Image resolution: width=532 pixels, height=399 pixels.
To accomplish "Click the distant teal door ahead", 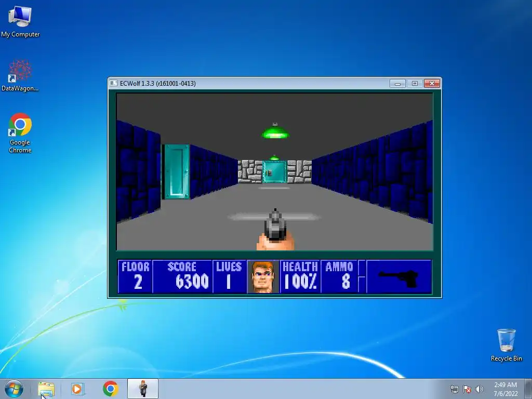I will tap(274, 172).
